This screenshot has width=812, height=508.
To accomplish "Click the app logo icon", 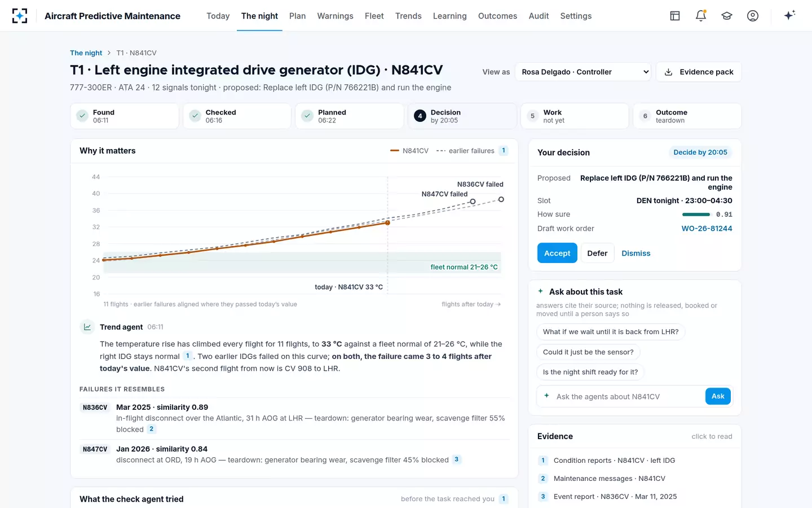I will [20, 16].
